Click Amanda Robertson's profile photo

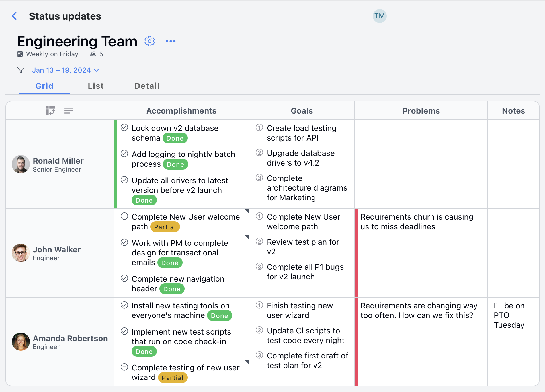click(x=21, y=342)
